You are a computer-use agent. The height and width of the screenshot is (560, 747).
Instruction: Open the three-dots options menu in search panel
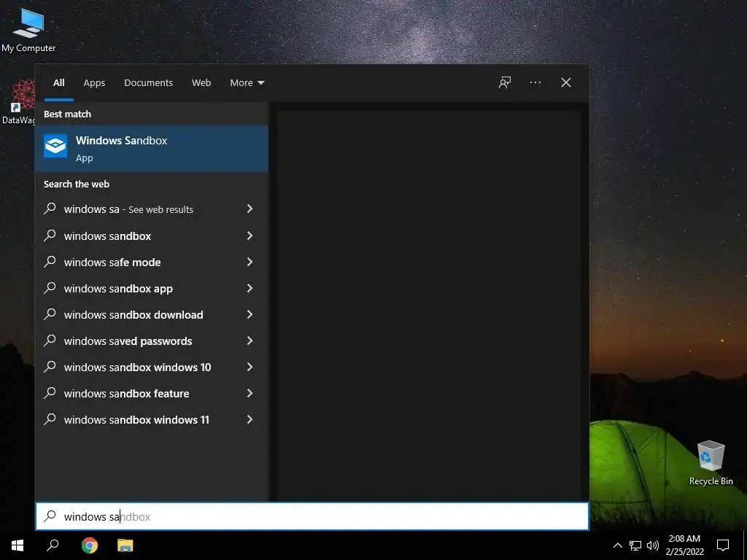535,82
